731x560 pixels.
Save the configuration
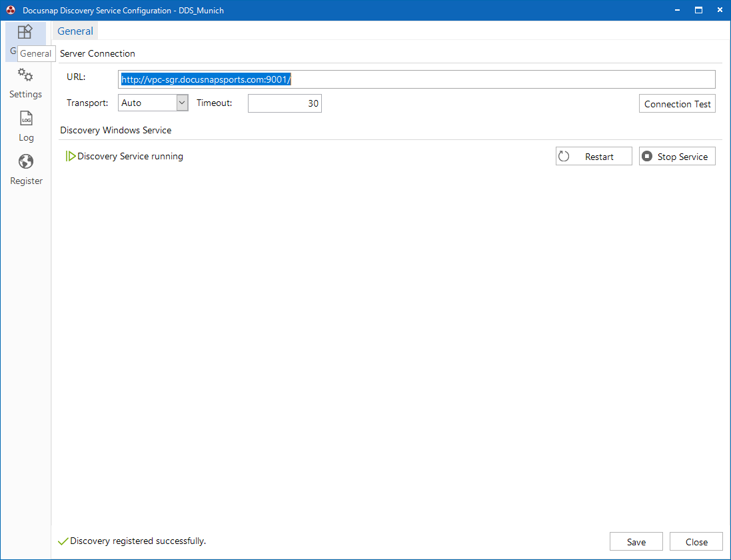pos(636,541)
